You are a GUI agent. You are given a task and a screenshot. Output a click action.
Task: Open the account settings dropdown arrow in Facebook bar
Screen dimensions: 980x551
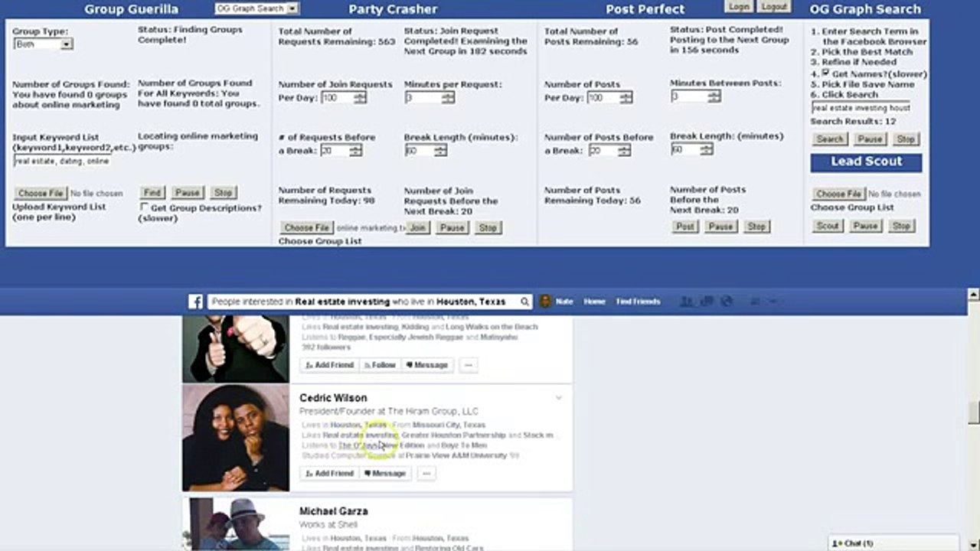coord(773,302)
